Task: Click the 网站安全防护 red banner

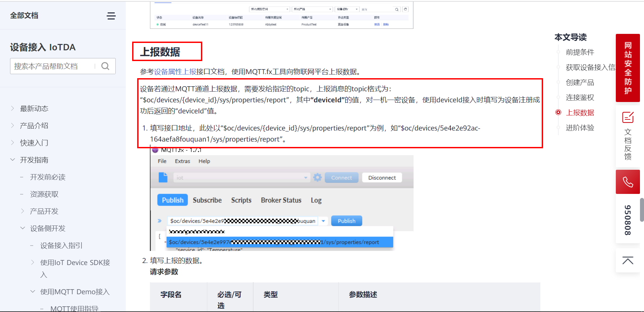Action: click(x=628, y=68)
